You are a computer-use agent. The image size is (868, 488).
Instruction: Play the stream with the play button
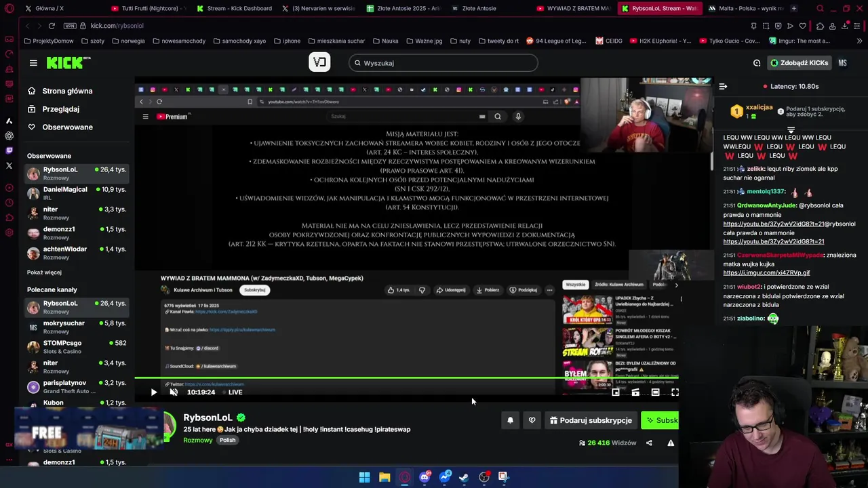coord(154,392)
